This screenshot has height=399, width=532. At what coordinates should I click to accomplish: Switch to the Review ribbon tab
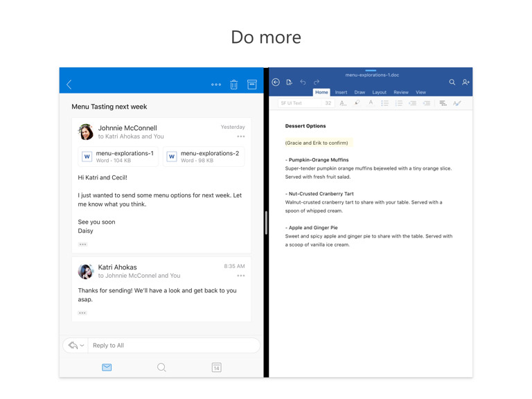[x=401, y=92]
